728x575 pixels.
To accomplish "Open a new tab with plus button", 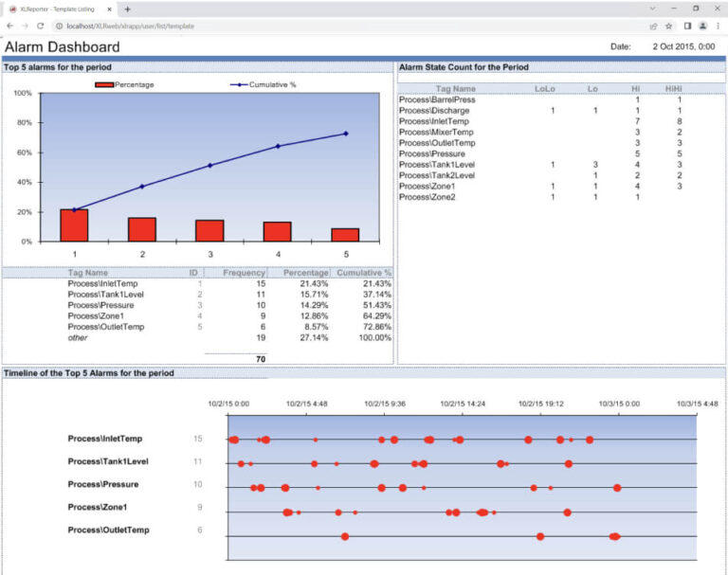I will click(127, 9).
